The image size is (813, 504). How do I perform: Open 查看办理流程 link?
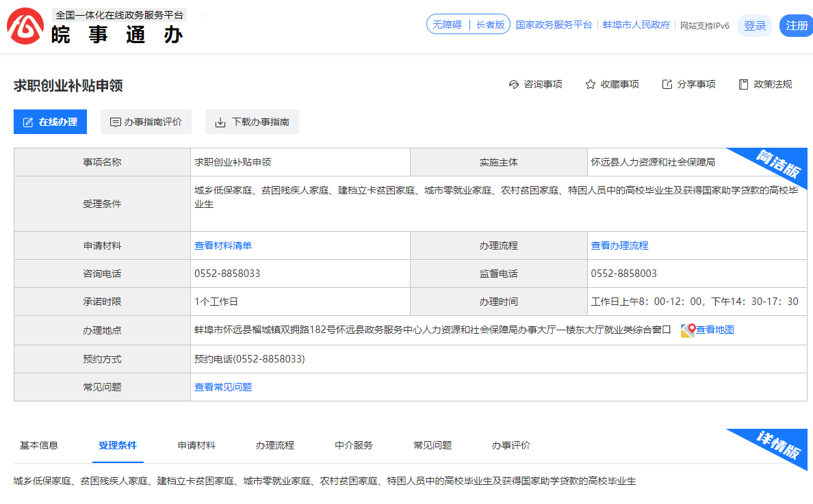619,246
